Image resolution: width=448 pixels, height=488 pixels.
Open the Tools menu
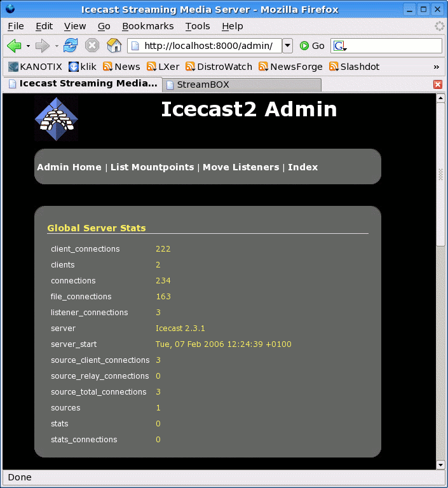[198, 26]
